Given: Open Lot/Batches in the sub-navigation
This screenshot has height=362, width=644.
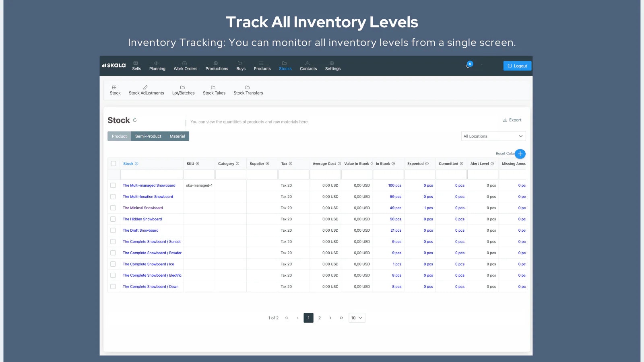Looking at the screenshot, I should [x=184, y=90].
